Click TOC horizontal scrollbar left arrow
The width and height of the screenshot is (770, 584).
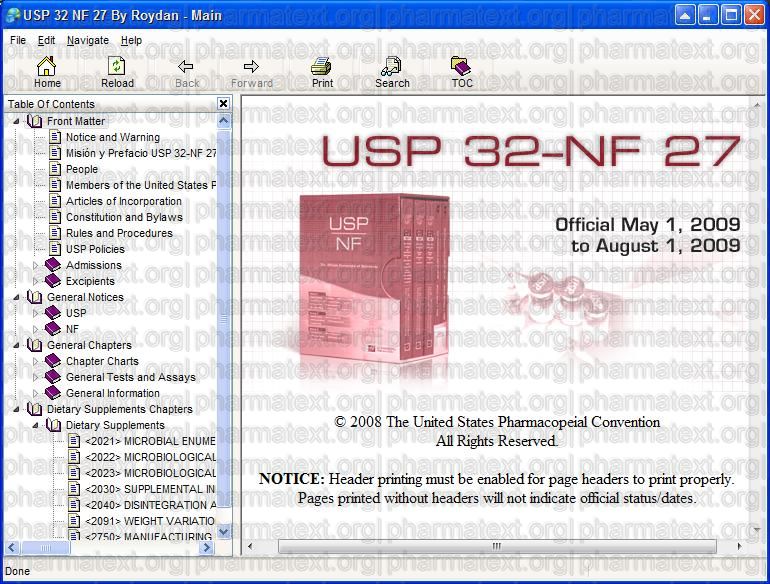[x=12, y=547]
